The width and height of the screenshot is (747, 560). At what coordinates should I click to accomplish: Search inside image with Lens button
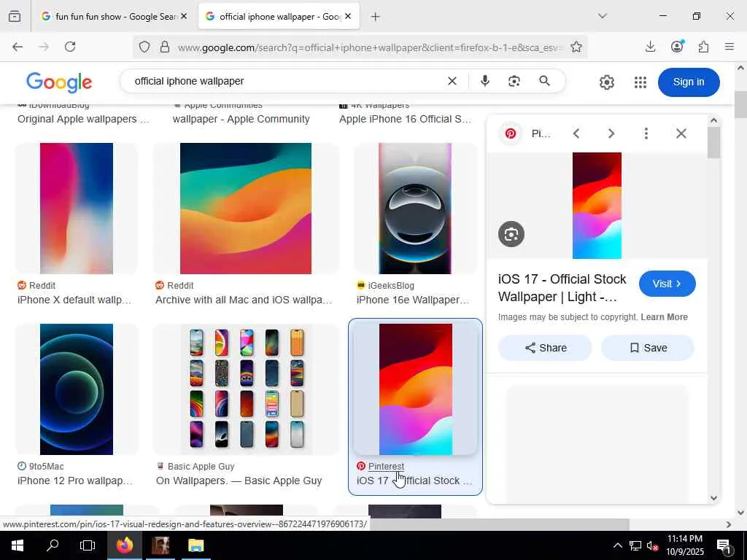click(x=511, y=234)
